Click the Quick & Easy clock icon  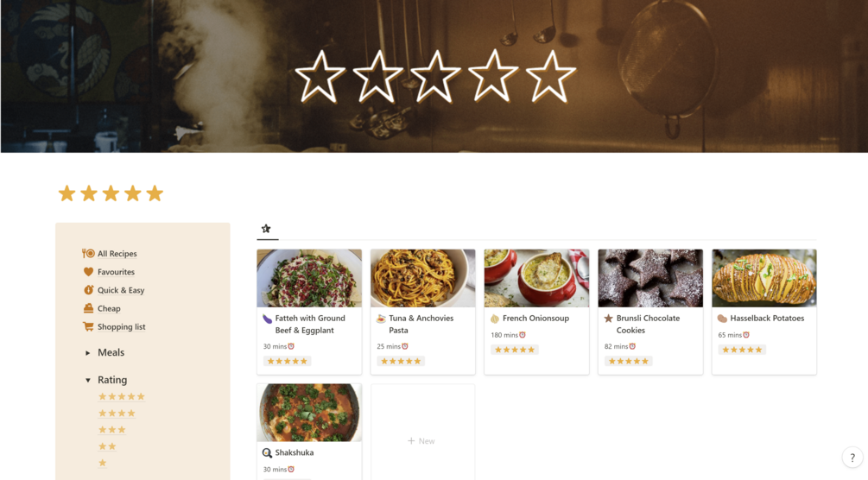coord(88,290)
